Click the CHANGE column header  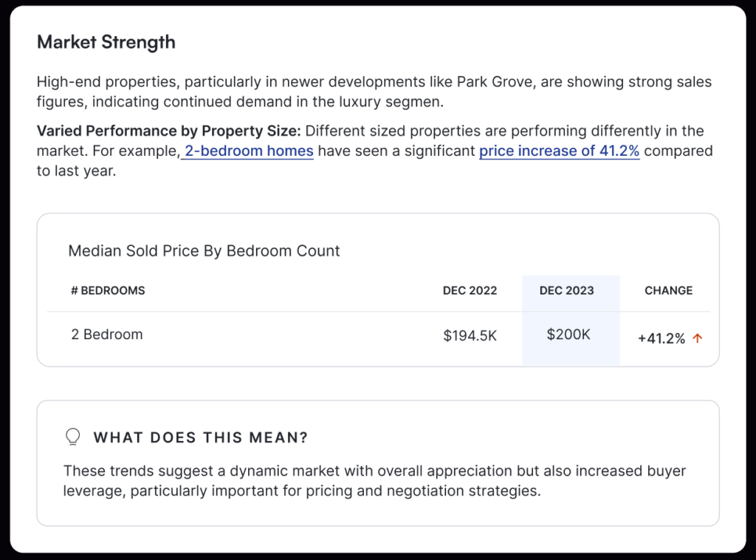coord(668,290)
